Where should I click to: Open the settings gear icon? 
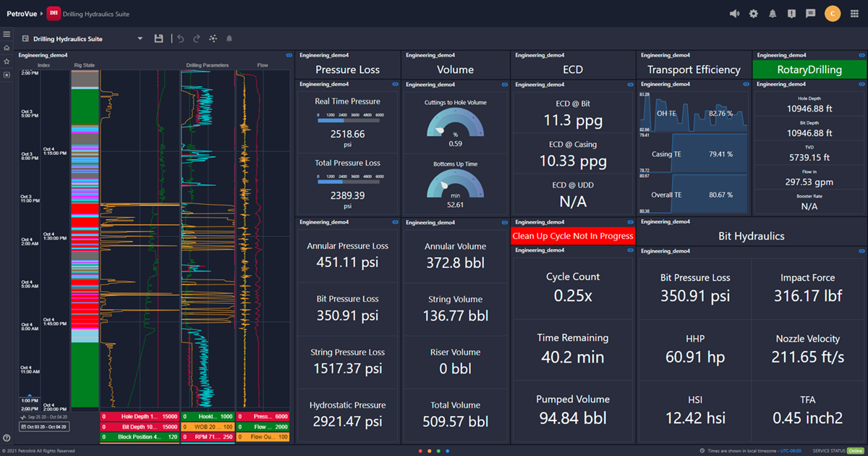753,14
